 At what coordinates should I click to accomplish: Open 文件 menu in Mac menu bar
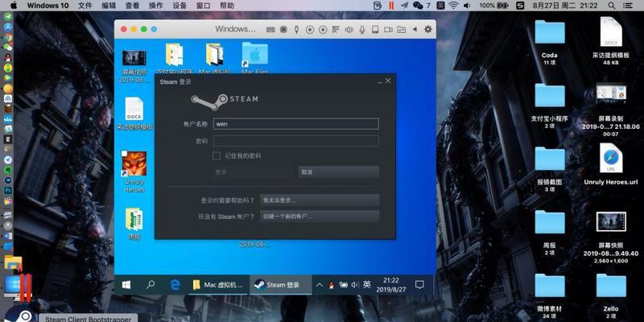(85, 6)
